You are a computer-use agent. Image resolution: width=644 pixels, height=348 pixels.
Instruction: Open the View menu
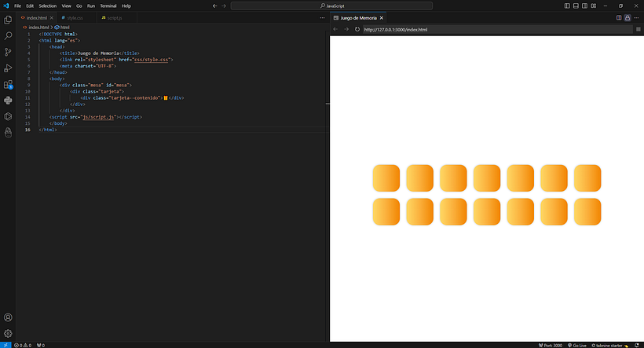click(x=66, y=5)
